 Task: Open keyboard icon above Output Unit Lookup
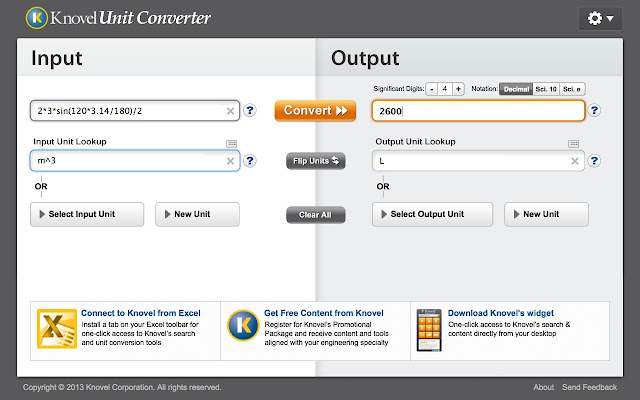coord(573,143)
